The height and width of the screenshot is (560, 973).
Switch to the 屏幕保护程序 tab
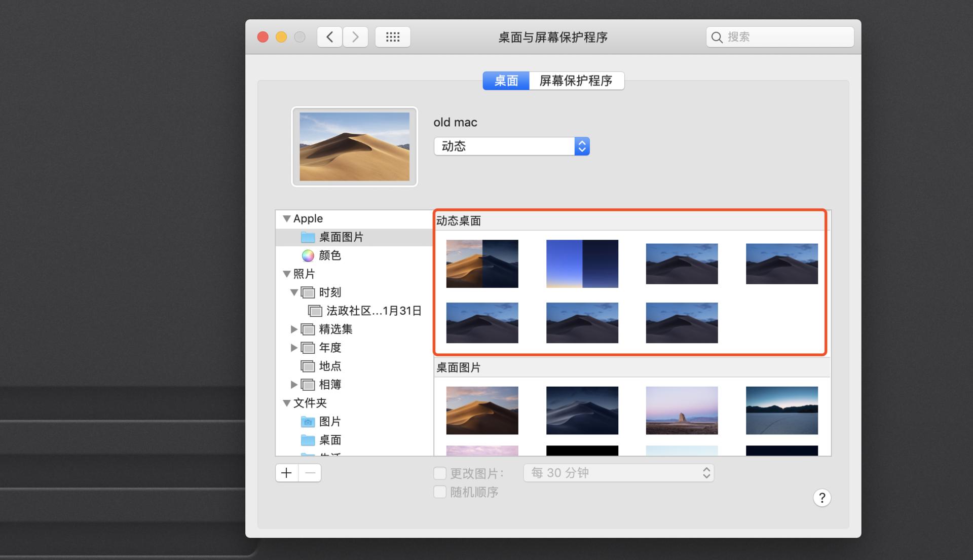[x=577, y=81]
